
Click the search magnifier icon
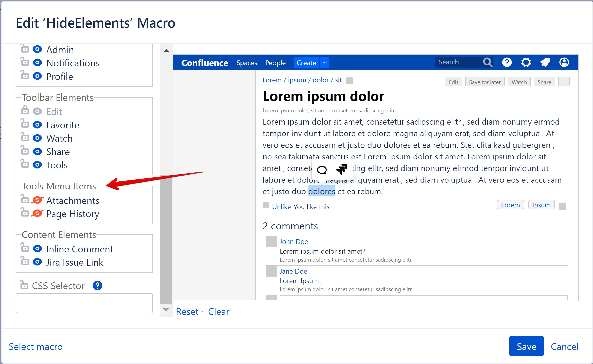coord(488,62)
